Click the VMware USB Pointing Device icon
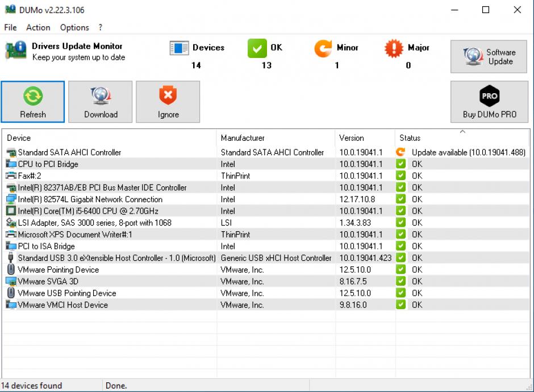Screen dimensions: 534x392 pyautogui.click(x=11, y=293)
